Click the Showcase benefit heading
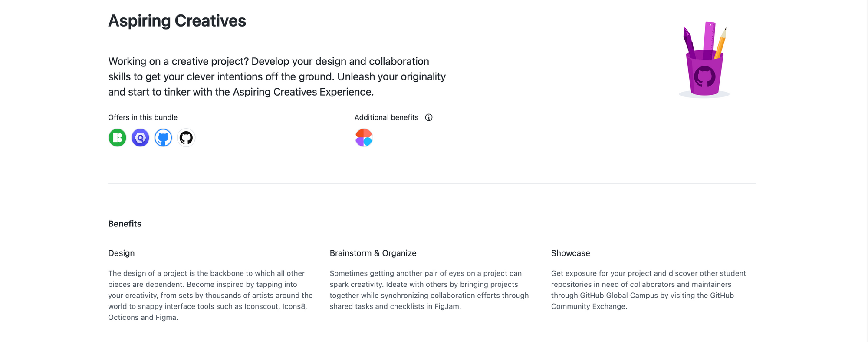Screen dimensions: 868x342 point(570,253)
